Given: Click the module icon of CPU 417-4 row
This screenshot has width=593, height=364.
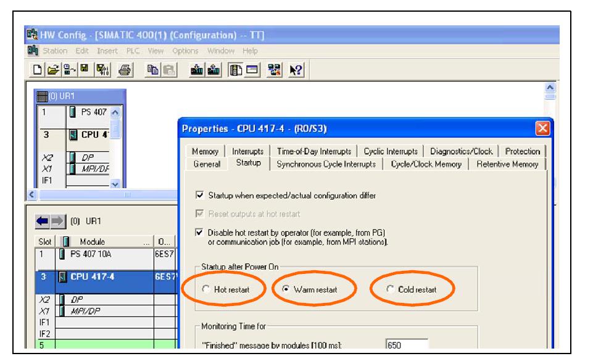Looking at the screenshot, I should [63, 277].
